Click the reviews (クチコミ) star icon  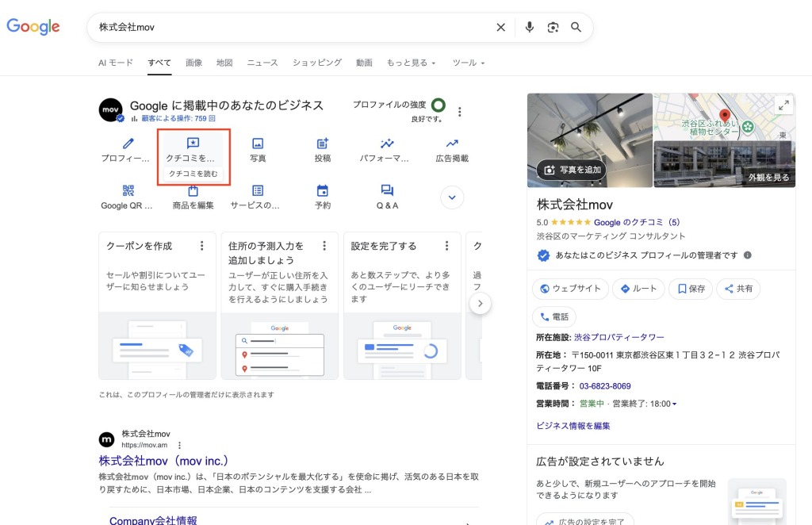coord(193,144)
